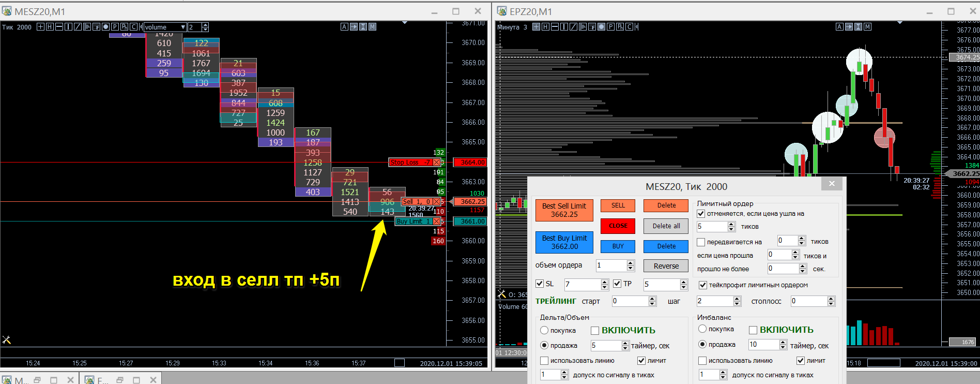Check 'использовать линию' in Дельта/Объем group

(544, 361)
